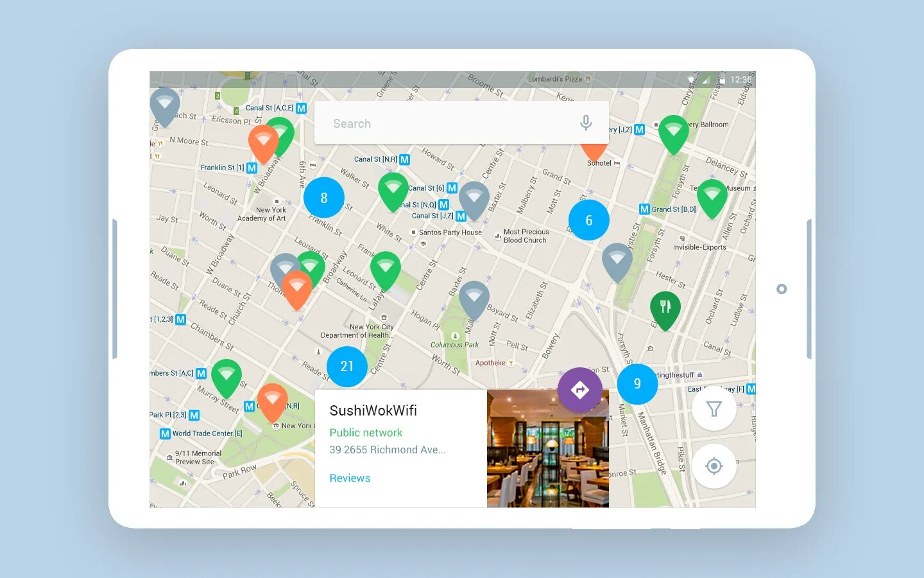Open the cluster marker labeled 21

pos(347,366)
